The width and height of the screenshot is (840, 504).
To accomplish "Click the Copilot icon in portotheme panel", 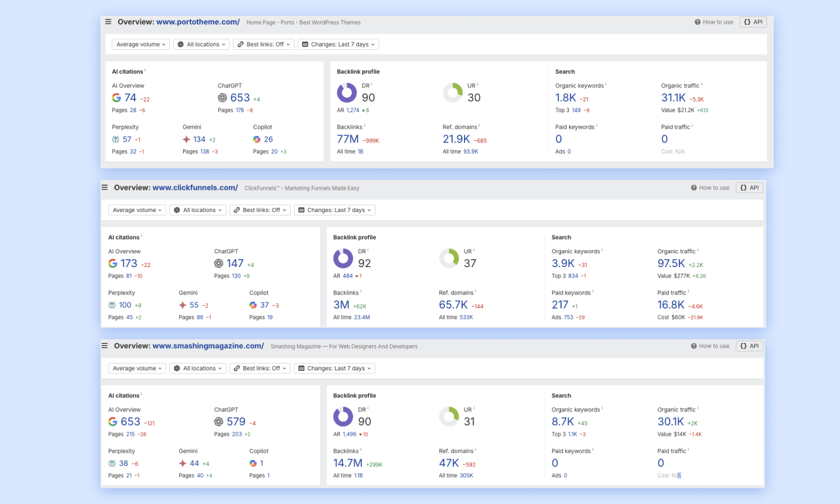I will pos(257,139).
